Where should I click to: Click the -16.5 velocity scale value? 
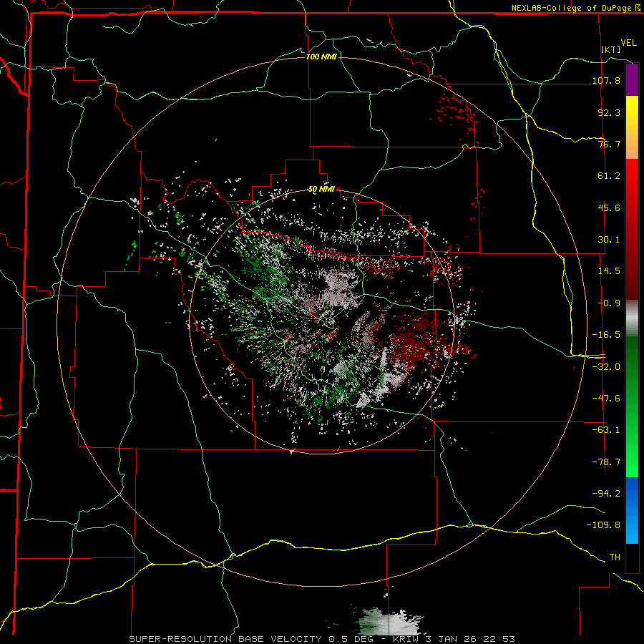[606, 335]
